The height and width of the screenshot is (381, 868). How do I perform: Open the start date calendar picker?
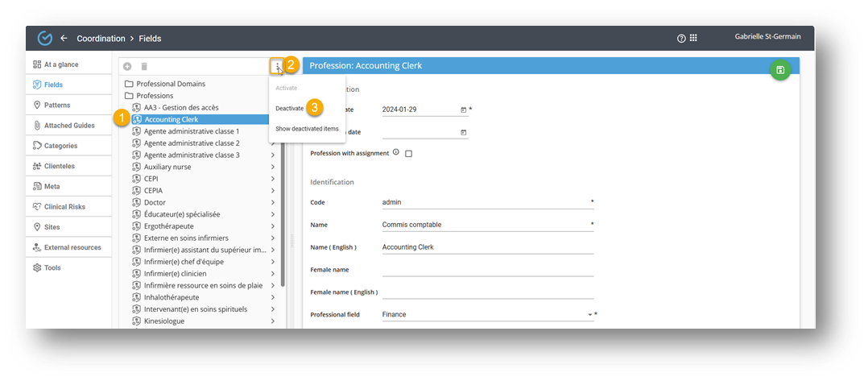pos(463,110)
